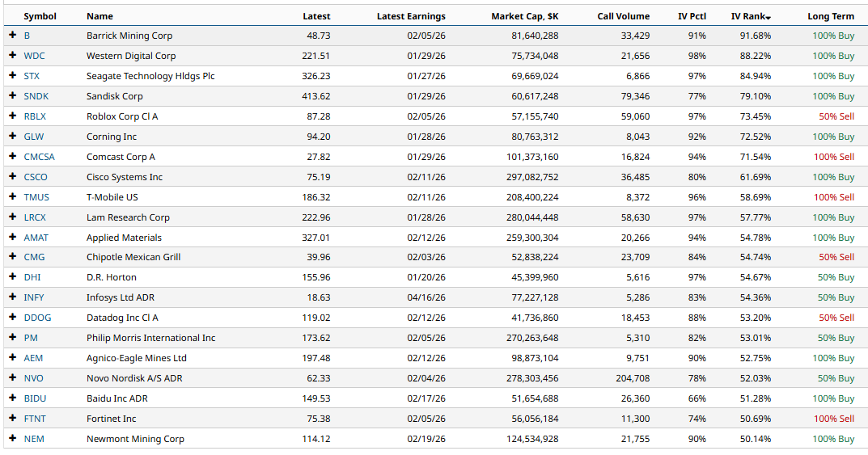The width and height of the screenshot is (868, 455).
Task: Open the BIDU symbol link
Action: [35, 398]
